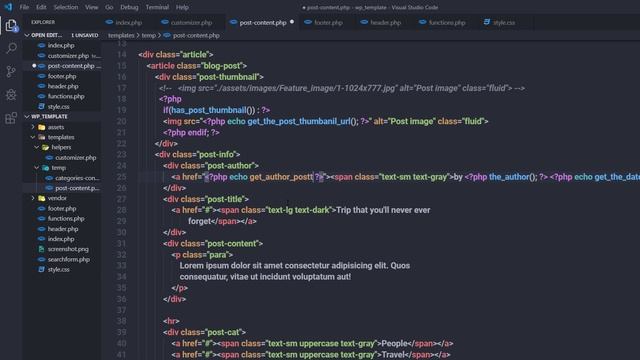Open searchform.php in the file tree
Image resolution: width=640 pixels, height=360 pixels.
(69, 259)
